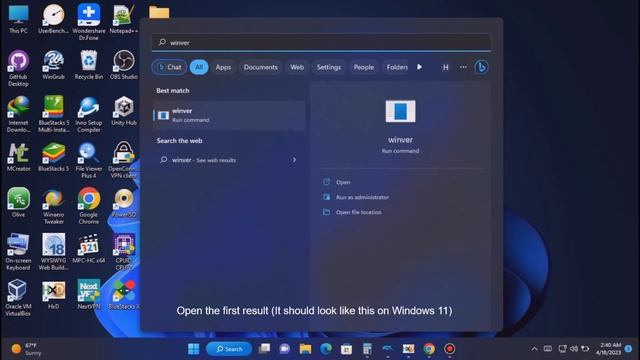The height and width of the screenshot is (360, 640).
Task: Expand the winver web results chevron
Action: [294, 160]
